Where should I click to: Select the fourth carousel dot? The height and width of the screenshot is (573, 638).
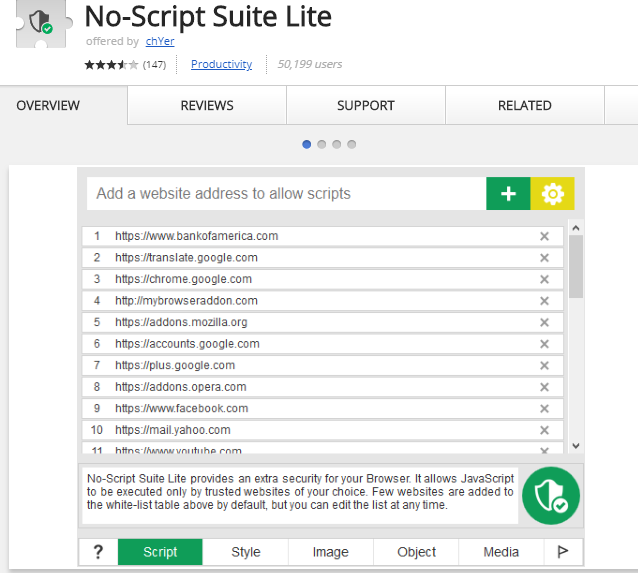(x=352, y=144)
